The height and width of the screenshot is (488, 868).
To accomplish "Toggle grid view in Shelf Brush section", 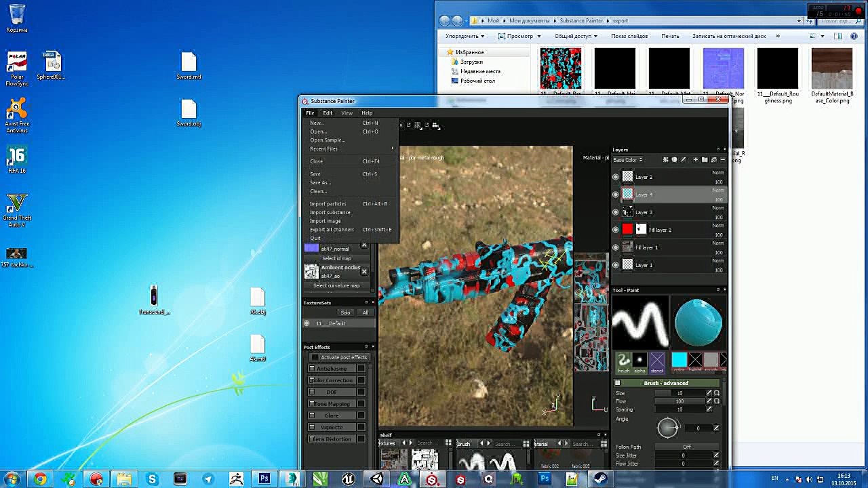I will coord(526,443).
